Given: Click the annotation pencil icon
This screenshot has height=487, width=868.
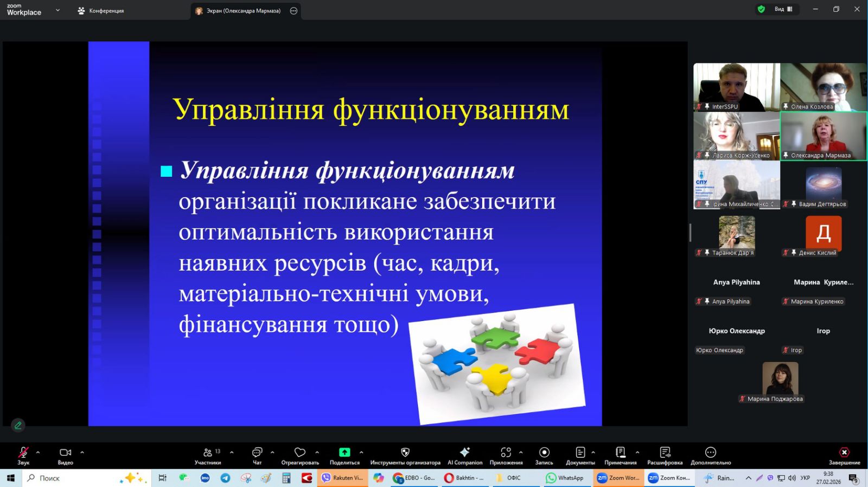Looking at the screenshot, I should 18,425.
